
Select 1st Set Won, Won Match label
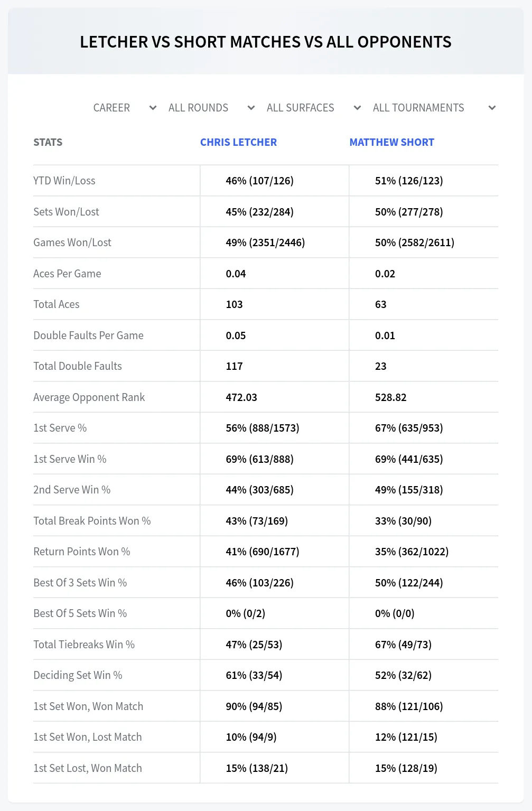[88, 706]
